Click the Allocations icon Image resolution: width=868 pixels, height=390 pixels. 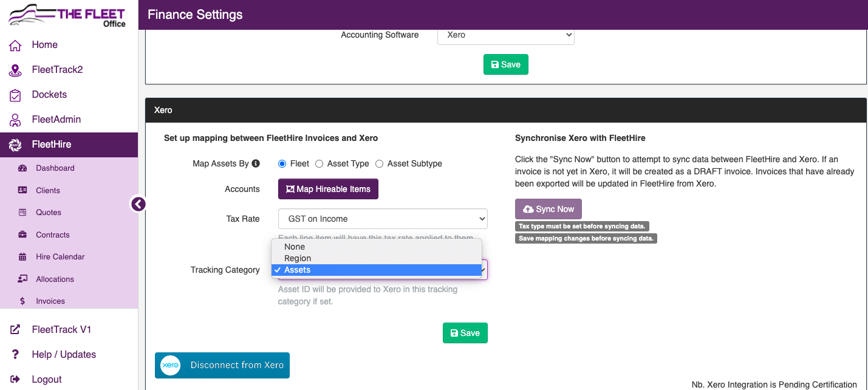[x=23, y=279]
